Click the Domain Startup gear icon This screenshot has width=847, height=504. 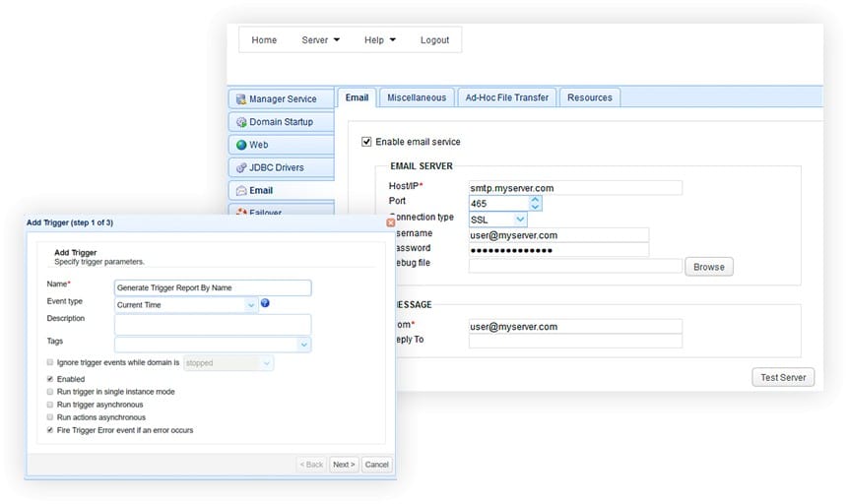241,122
